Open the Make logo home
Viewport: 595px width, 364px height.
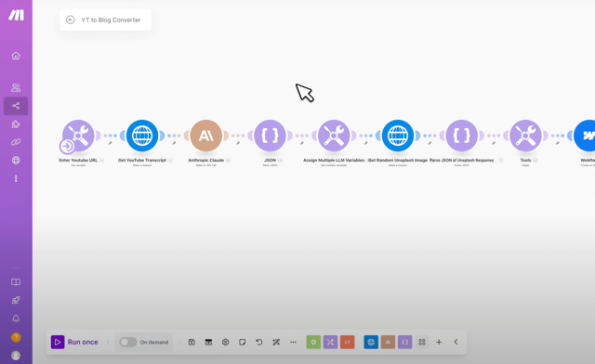[x=17, y=15]
